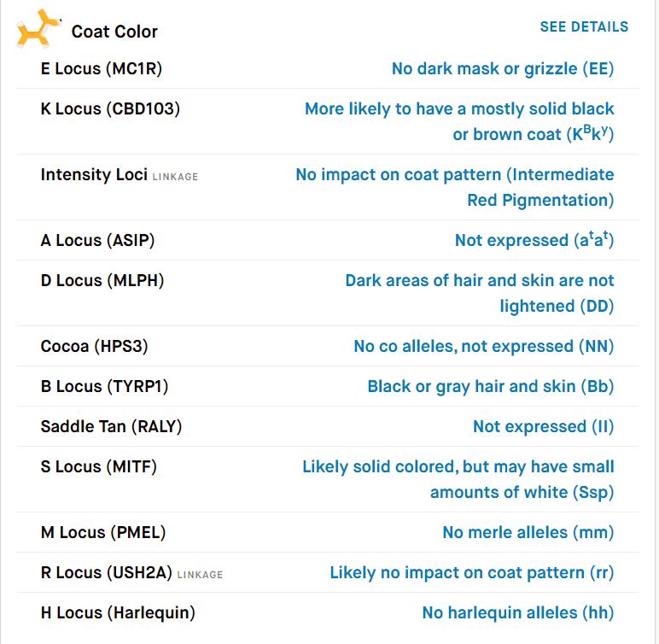
Task: Open B Locus (TYRP1) black or gray result
Action: tap(491, 386)
